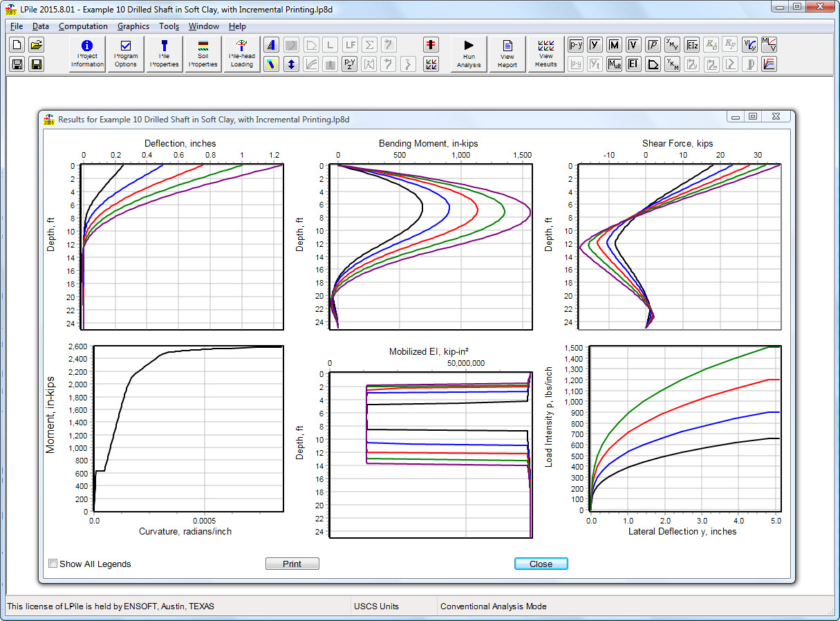840x621 pixels.
Task: Open the Project Information dialog
Action: [87, 54]
